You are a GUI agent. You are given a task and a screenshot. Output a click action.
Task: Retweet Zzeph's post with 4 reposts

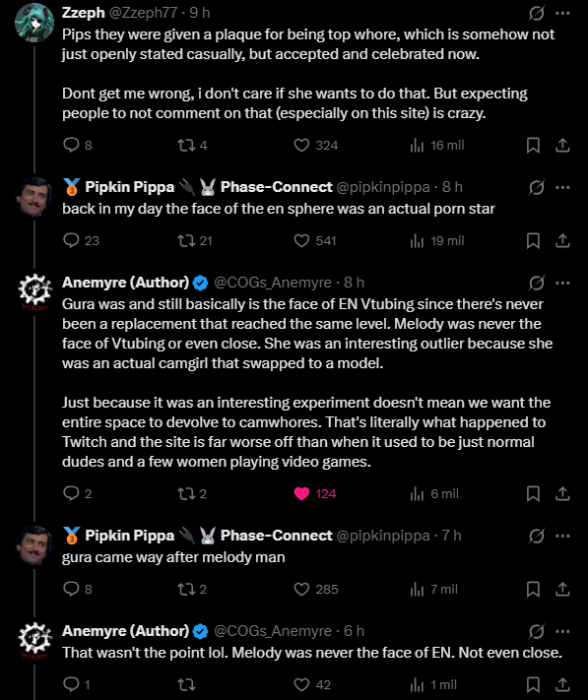coord(186,145)
